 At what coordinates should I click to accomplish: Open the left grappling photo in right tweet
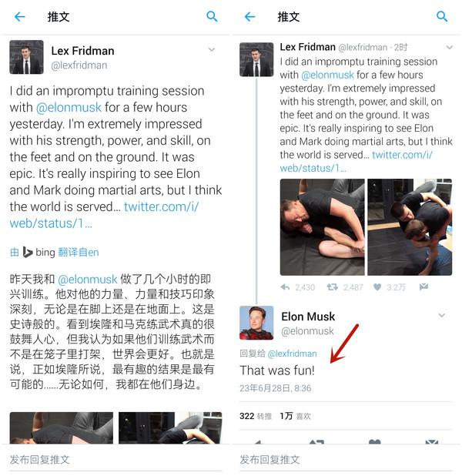[x=322, y=227]
